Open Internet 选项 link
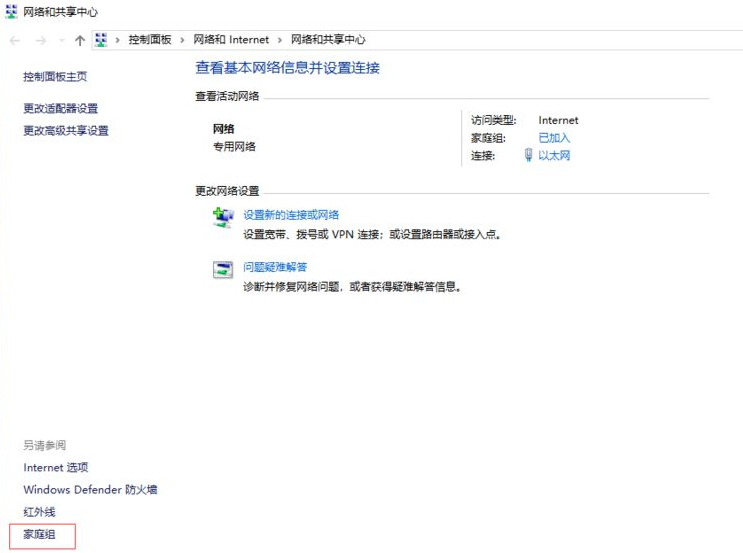Screen dimensions: 743x553 56,468
